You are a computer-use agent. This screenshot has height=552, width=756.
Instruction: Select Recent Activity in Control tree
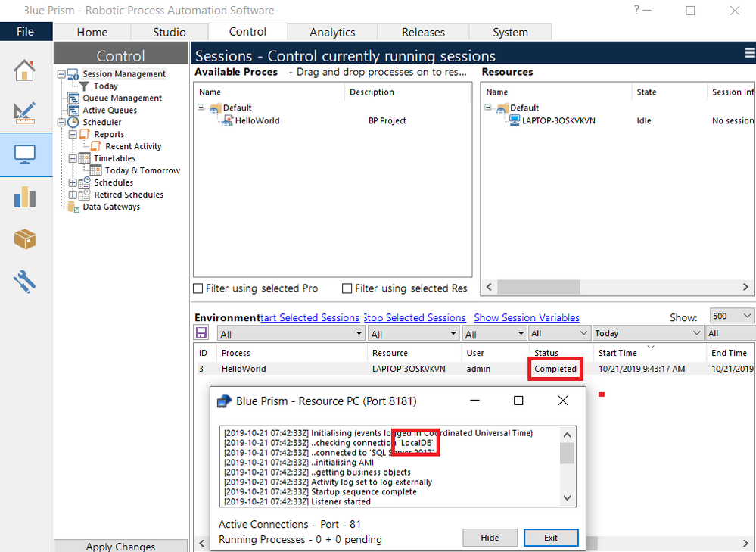pos(133,146)
